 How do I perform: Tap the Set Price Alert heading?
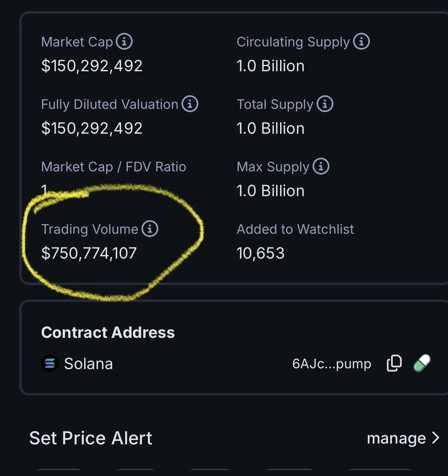91,438
